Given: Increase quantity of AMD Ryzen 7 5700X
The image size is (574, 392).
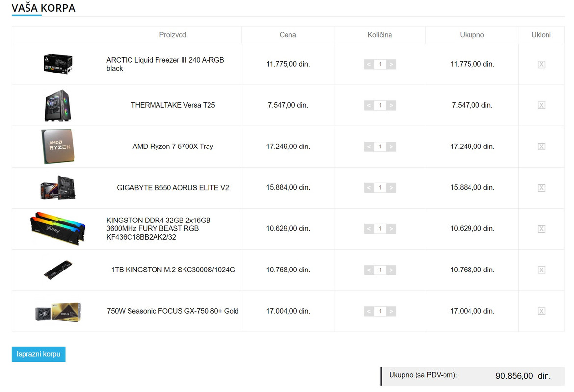Looking at the screenshot, I should pos(391,147).
